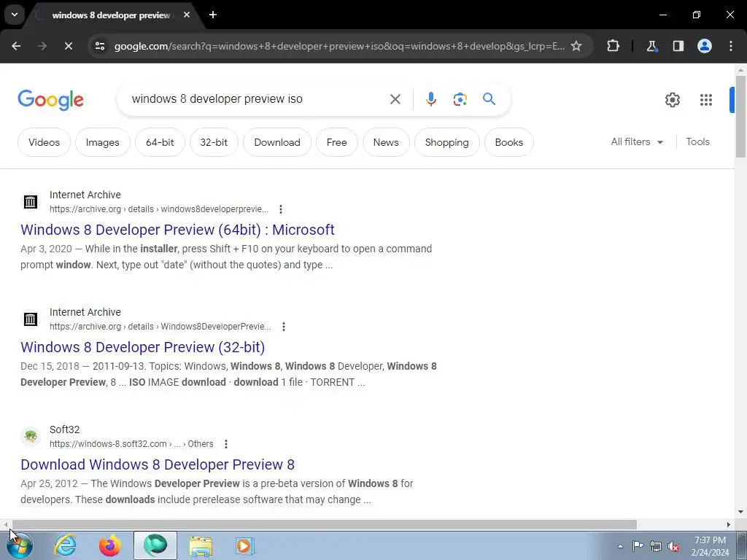The image size is (747, 560).
Task: View site information icon in address bar
Action: [100, 46]
